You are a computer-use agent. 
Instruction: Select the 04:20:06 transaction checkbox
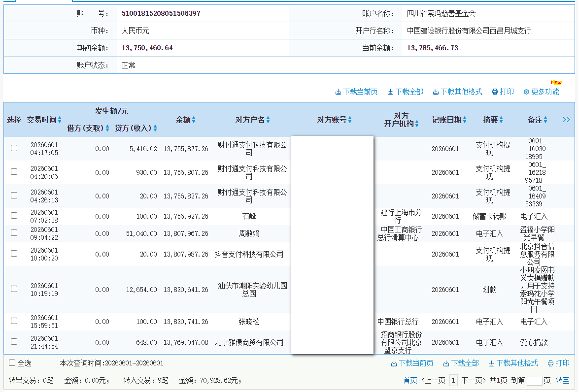[x=14, y=172]
